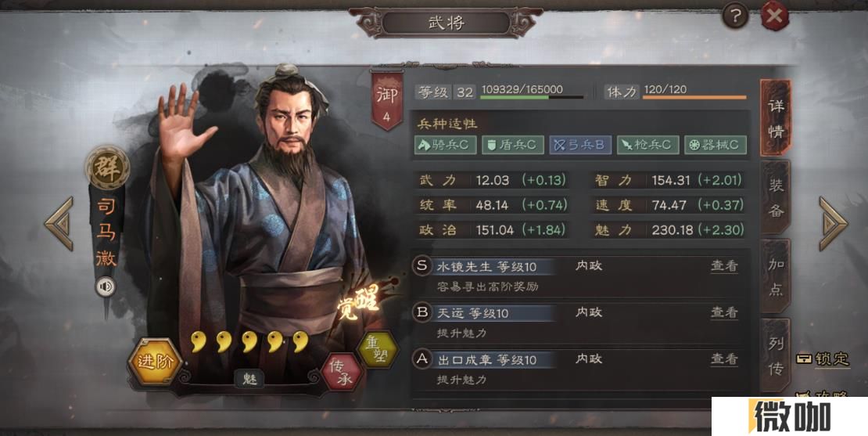Mute the general's voice speaker icon

click(x=106, y=286)
